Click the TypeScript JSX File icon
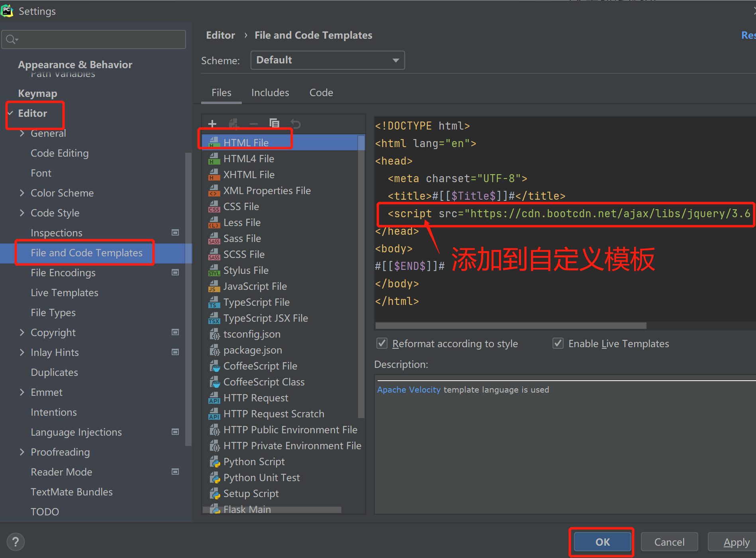 214,318
